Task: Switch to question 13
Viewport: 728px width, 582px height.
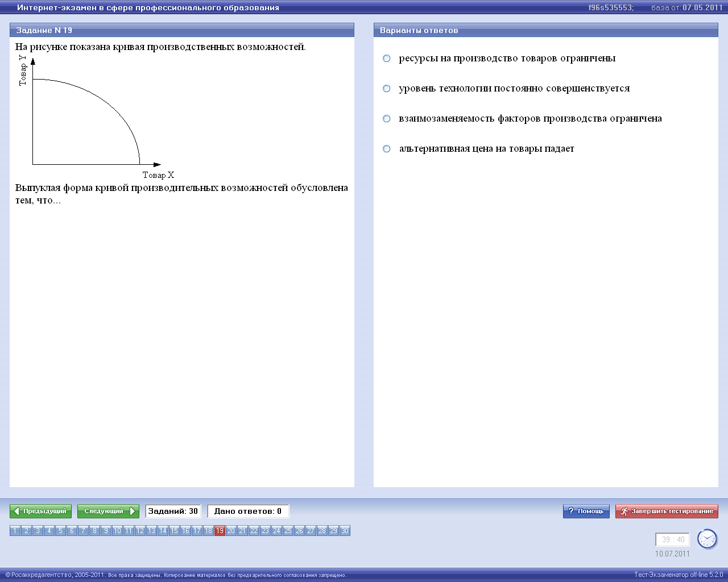Action: coord(151,531)
